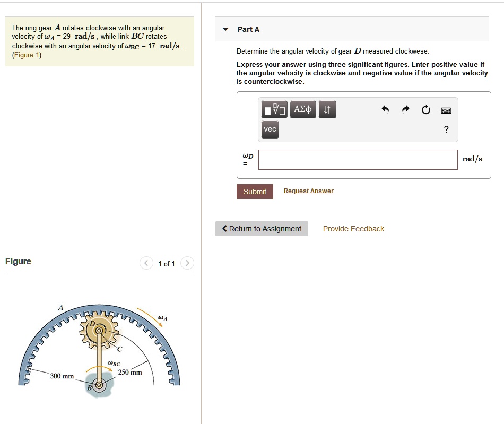Go to the next figure arrow
Image resolution: width=504 pixels, height=424 pixels.
point(187,263)
